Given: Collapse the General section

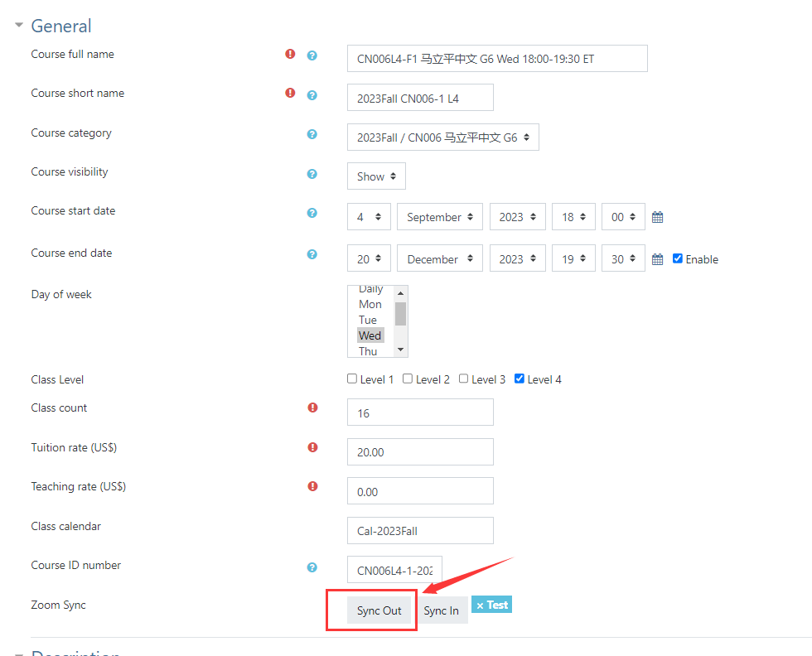Looking at the screenshot, I should [x=19, y=26].
